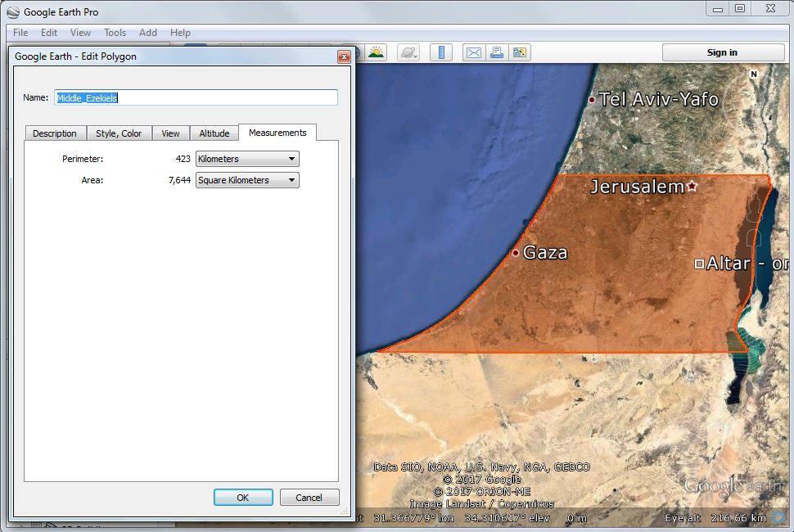This screenshot has width=794, height=532.
Task: Click the Jerusalem star marker
Action: tap(692, 186)
